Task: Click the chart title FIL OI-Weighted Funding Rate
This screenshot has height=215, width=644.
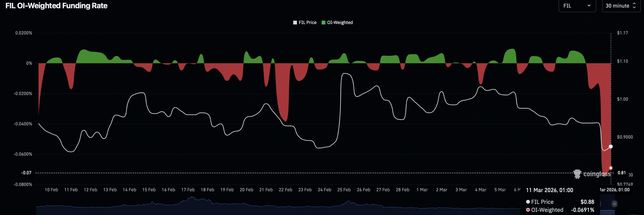Action: [56, 6]
